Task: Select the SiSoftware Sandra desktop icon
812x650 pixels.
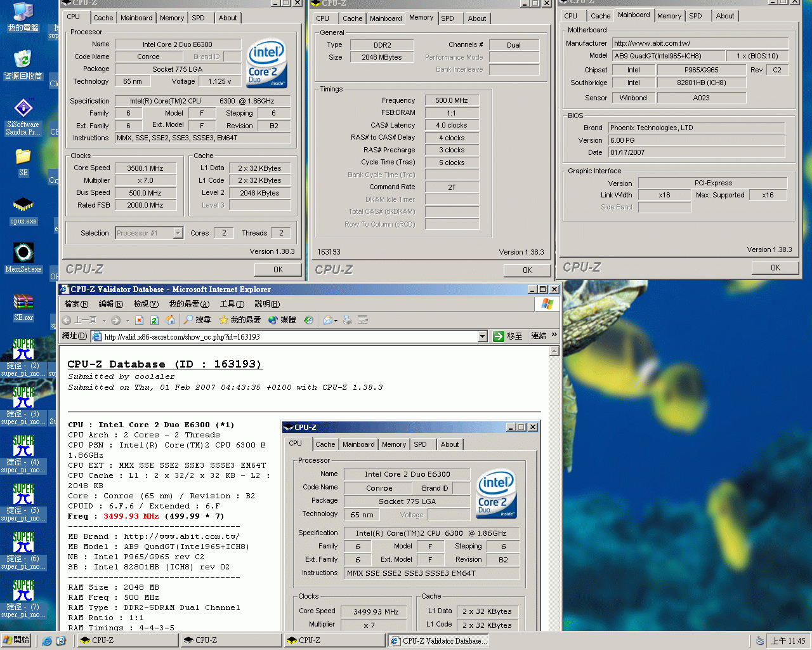Action: tap(23, 117)
